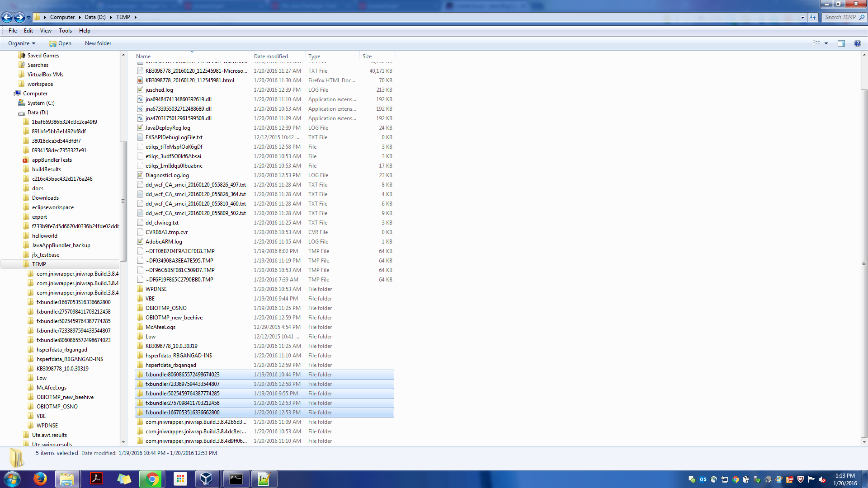Click the Forward navigation arrow button

click(x=19, y=17)
